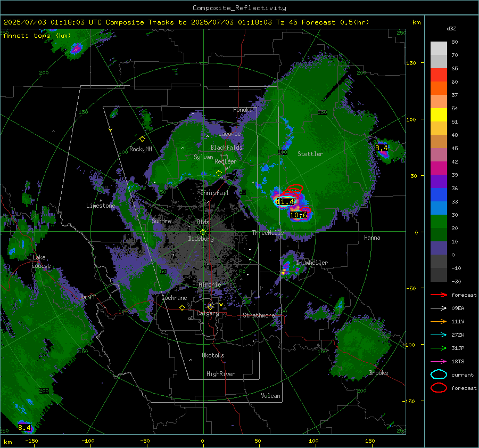Click the 8.4 storm top label east of Stettler

tap(381, 148)
